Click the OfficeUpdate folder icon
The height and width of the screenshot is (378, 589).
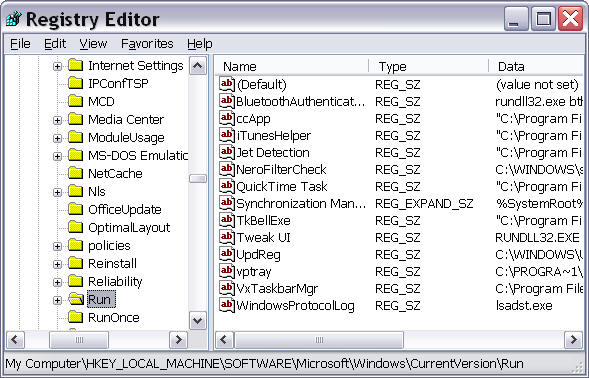click(x=76, y=210)
